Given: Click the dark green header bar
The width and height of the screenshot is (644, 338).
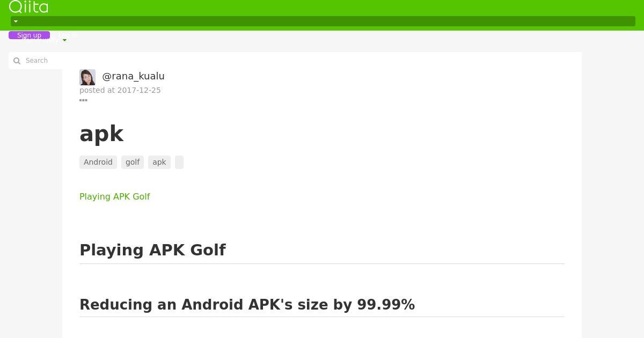Looking at the screenshot, I should point(323,21).
